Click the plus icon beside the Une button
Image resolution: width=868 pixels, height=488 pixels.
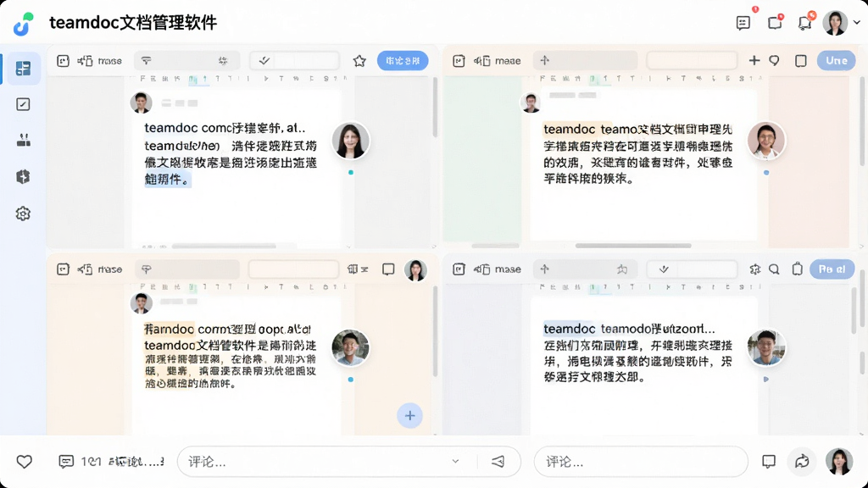[x=754, y=60]
